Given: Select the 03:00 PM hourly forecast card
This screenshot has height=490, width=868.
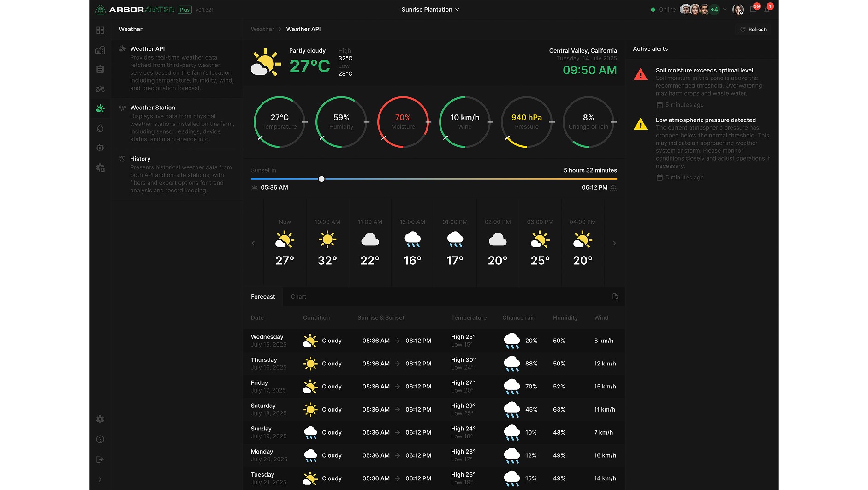Looking at the screenshot, I should (540, 243).
